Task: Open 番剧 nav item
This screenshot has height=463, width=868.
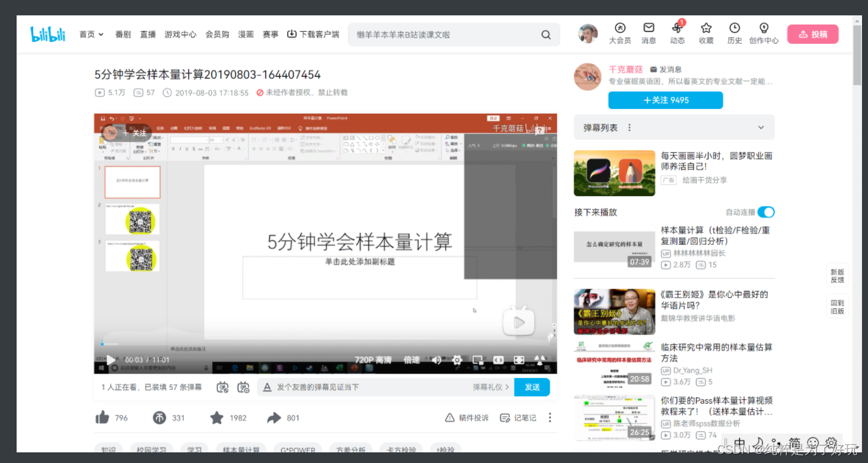Action: (123, 35)
